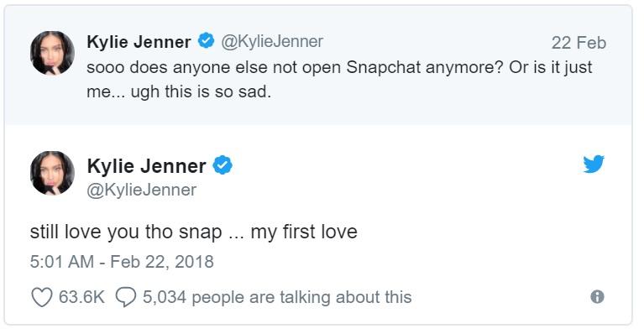This screenshot has height=334, width=644.
Task: Click the 63.6K likes count
Action: coord(81,297)
